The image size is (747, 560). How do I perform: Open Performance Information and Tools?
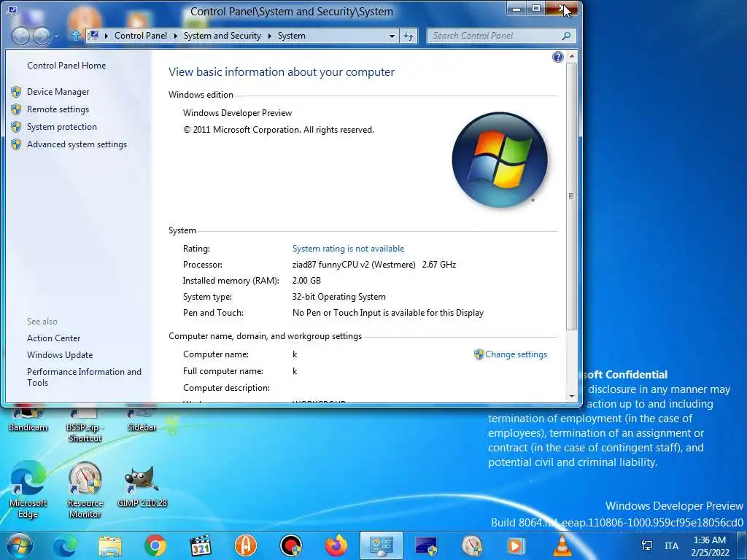point(84,377)
